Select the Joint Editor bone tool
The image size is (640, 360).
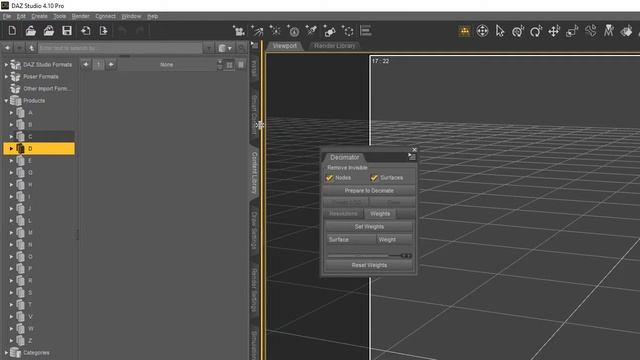point(591,31)
